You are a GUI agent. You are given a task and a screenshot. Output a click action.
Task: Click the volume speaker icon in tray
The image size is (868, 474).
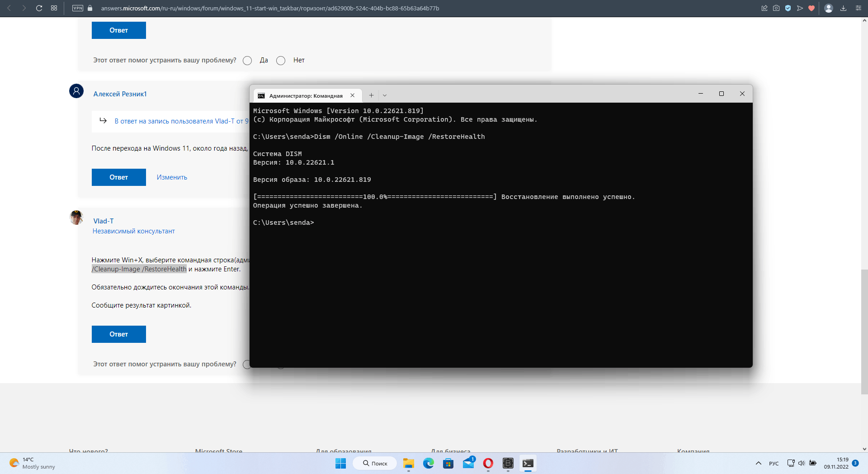[802, 463]
